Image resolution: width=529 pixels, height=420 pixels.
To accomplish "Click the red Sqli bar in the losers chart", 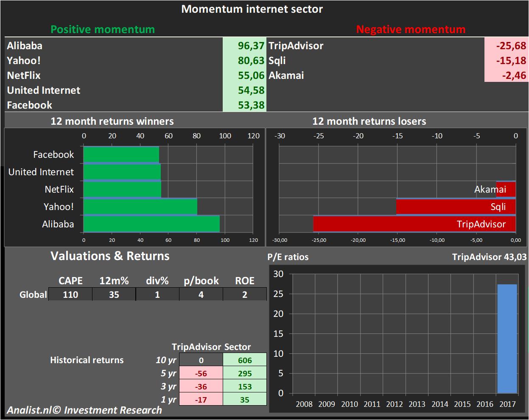I will coord(456,207).
